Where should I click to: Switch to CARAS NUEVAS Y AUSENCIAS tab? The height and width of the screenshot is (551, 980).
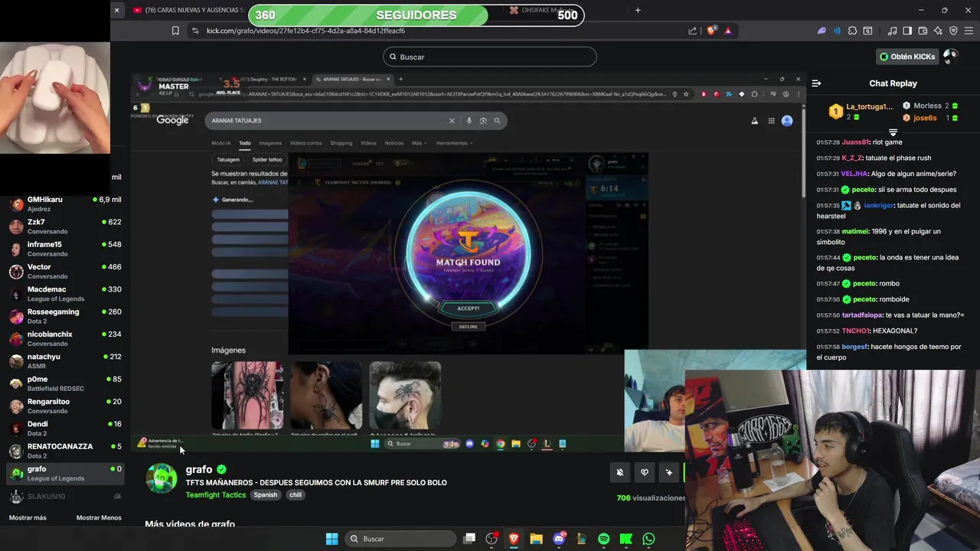(x=188, y=10)
